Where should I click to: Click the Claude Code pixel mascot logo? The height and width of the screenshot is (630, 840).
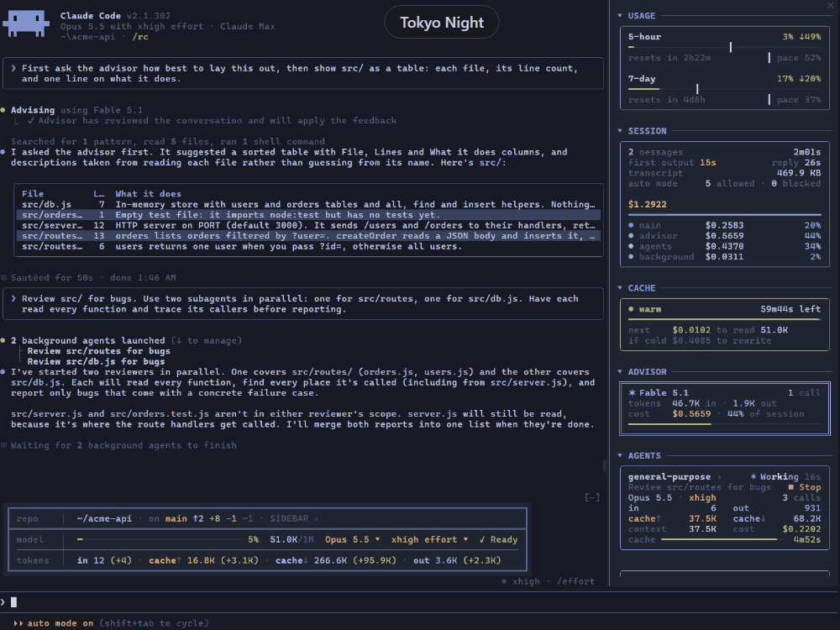26,24
